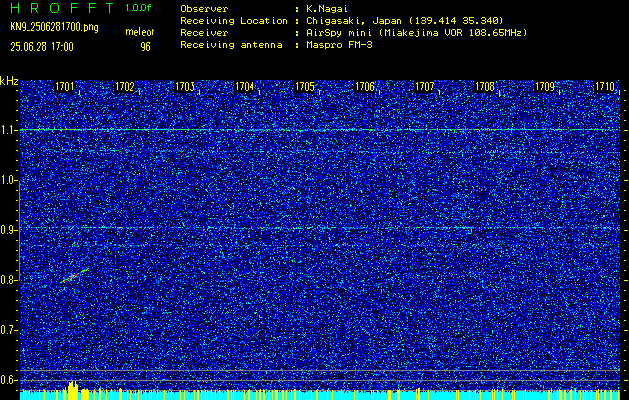
Task: Select the file name KN9_2506281700.png
Action: coord(54,27)
